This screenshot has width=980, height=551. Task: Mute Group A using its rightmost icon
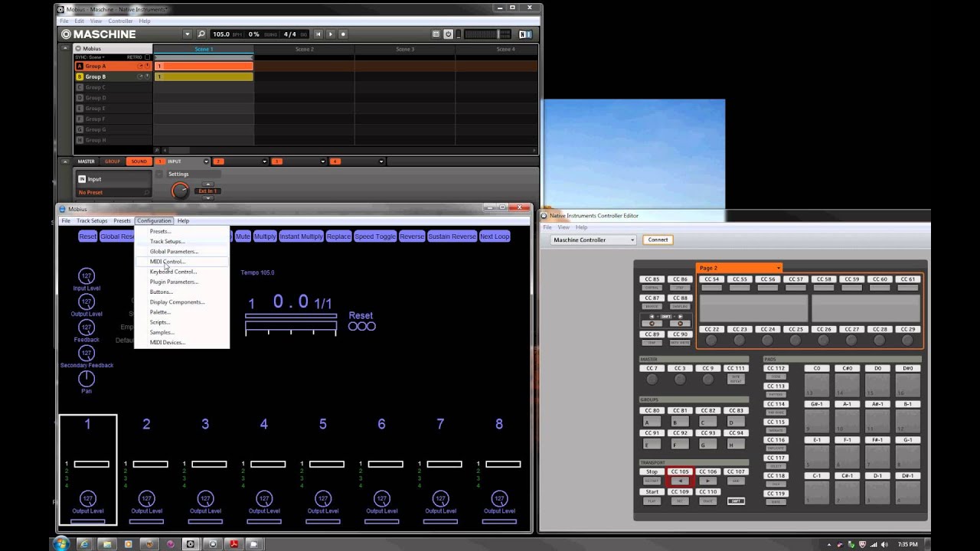click(147, 67)
